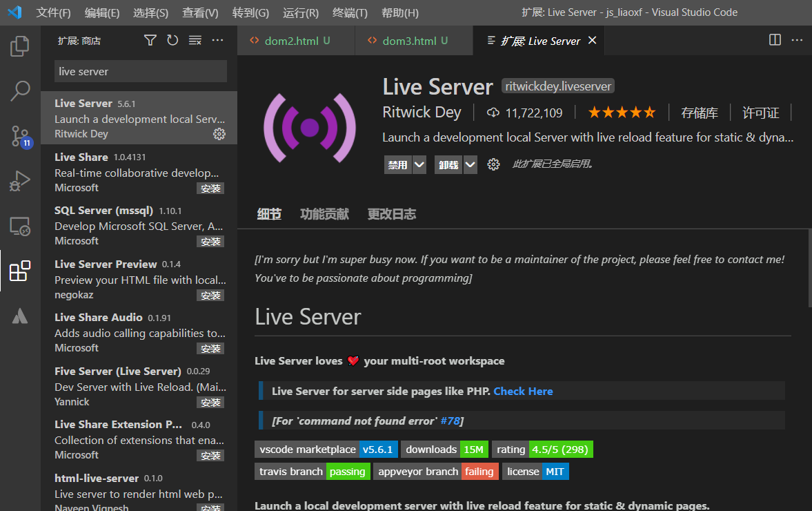
Task: Clear extensions search results icon
Action: coord(195,41)
